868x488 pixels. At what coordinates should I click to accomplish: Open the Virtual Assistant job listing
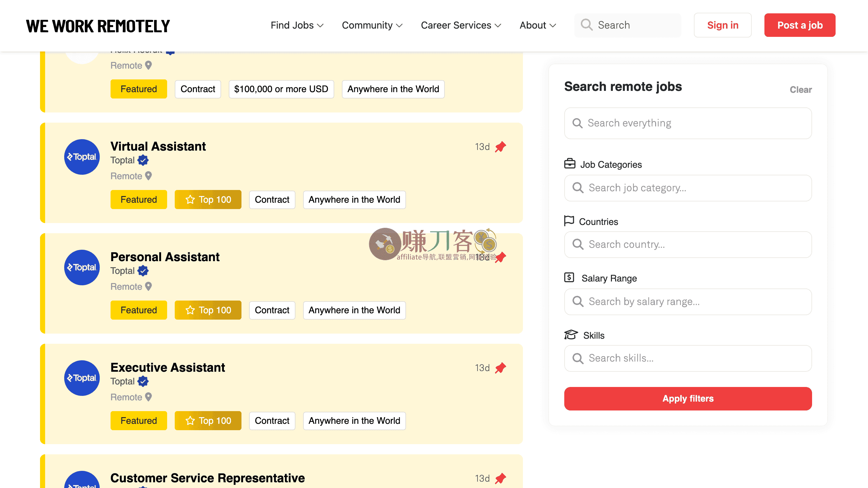158,146
